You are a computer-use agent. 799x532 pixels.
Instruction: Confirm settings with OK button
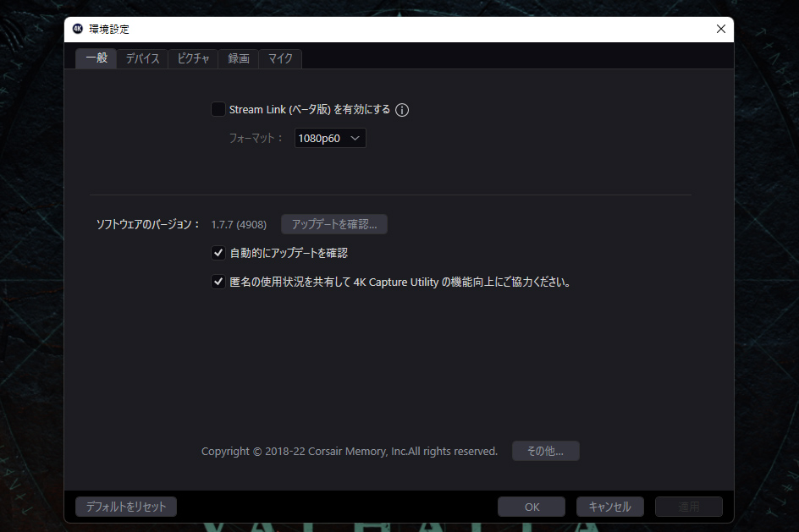[x=532, y=507]
